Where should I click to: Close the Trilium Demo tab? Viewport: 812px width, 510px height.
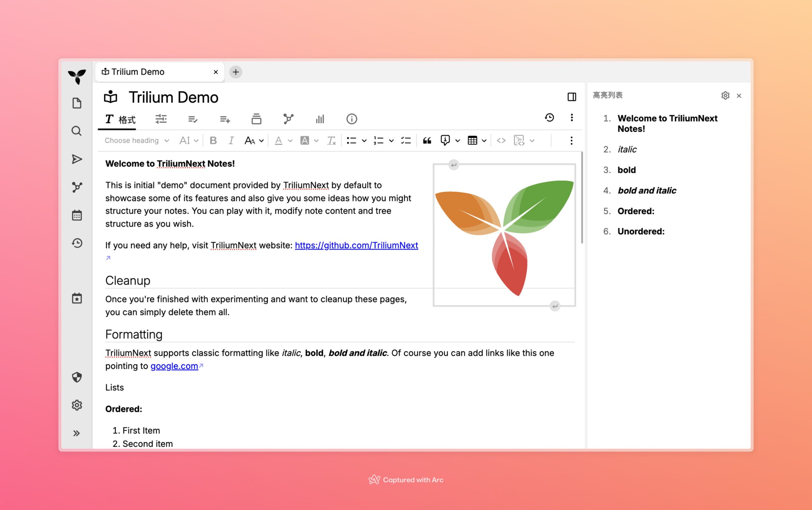(216, 72)
